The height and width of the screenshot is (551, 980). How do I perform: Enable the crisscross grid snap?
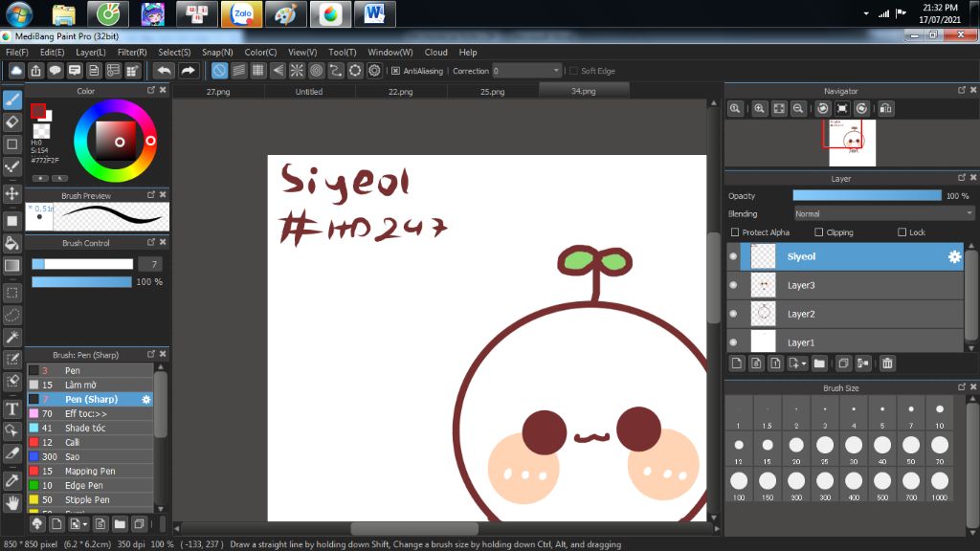[258, 71]
